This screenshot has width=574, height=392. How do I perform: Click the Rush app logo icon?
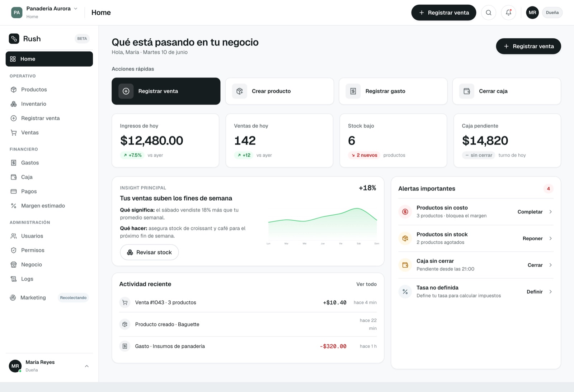click(14, 39)
